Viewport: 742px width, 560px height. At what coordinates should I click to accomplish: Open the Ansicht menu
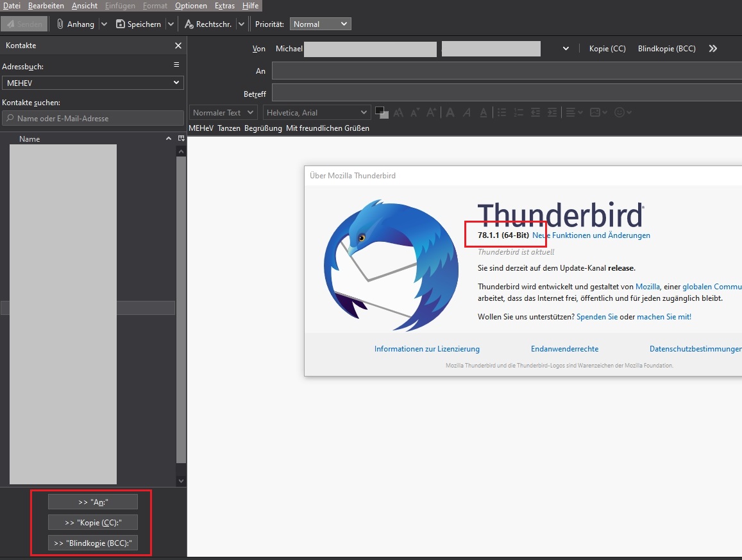(x=85, y=6)
